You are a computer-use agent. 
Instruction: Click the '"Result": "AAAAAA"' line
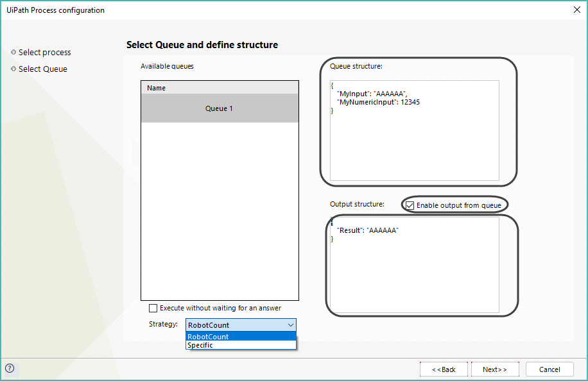367,230
